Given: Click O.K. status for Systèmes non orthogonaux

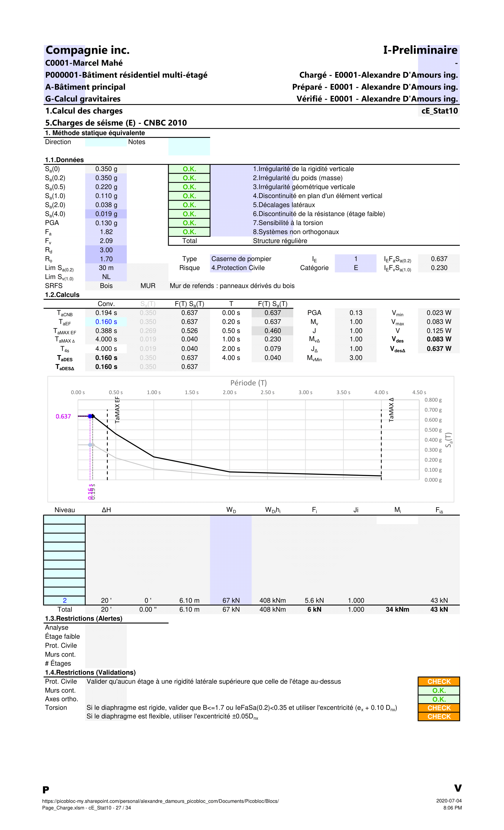Looking at the screenshot, I should (x=189, y=232).
